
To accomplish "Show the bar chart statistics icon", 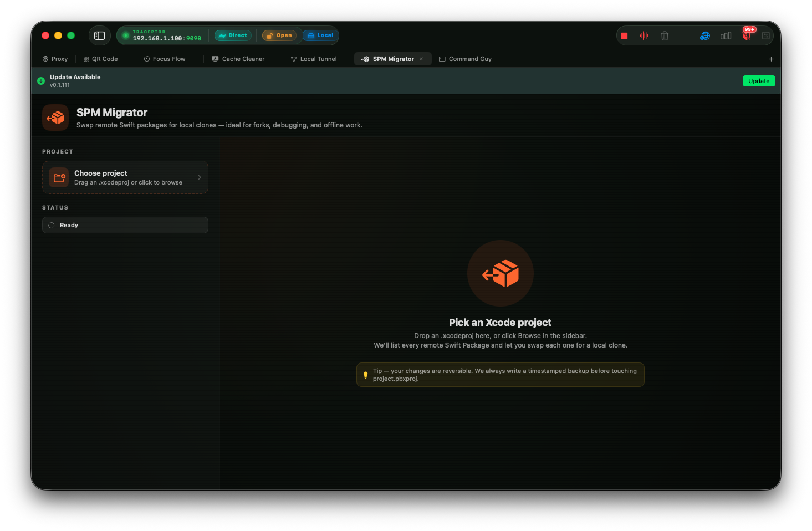I will (726, 36).
